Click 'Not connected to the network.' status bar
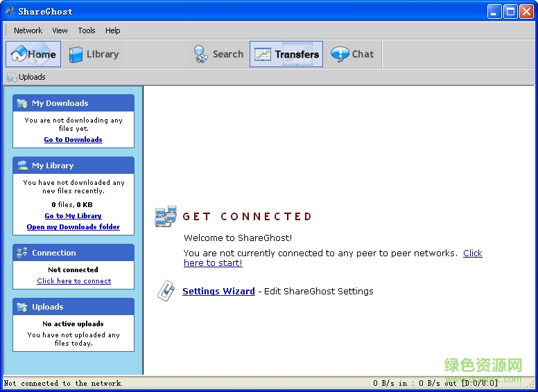 click(63, 384)
